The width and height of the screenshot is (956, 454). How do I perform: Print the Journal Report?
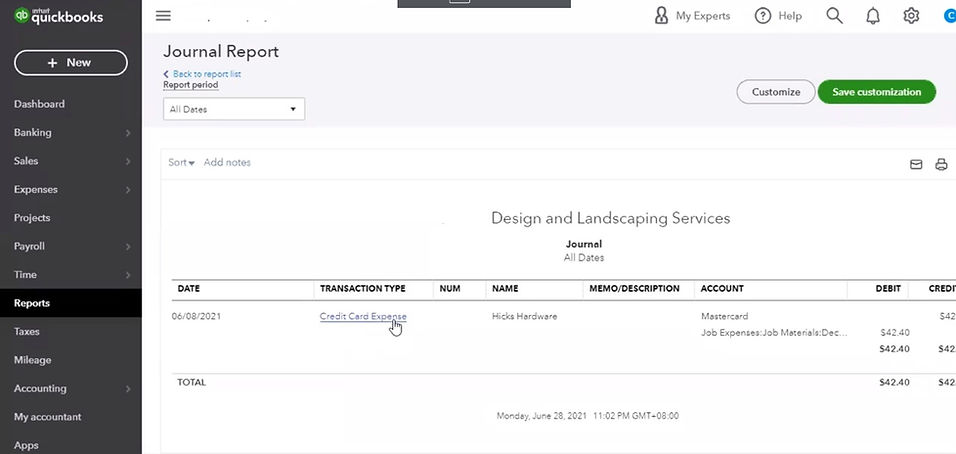tap(941, 165)
